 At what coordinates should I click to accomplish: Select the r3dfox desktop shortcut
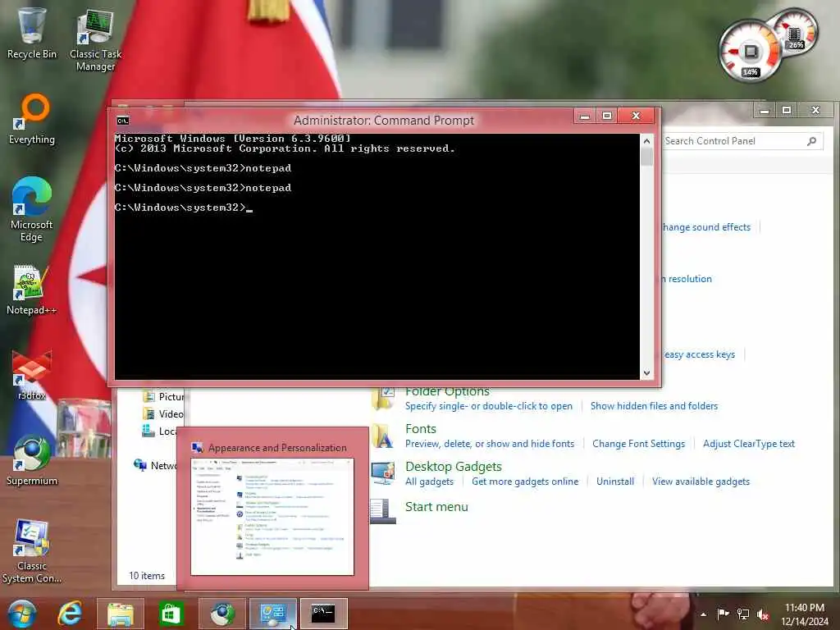tap(32, 375)
